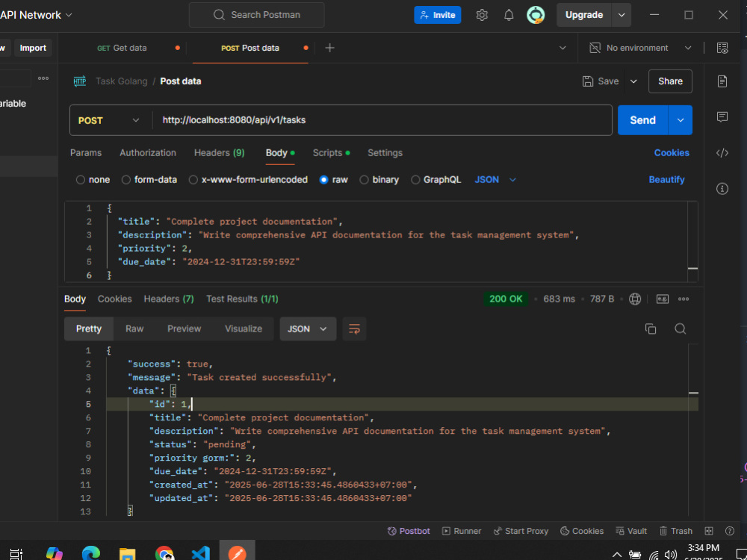747x560 pixels.
Task: Open the Documentation sidebar icon
Action: pyautogui.click(x=722, y=81)
